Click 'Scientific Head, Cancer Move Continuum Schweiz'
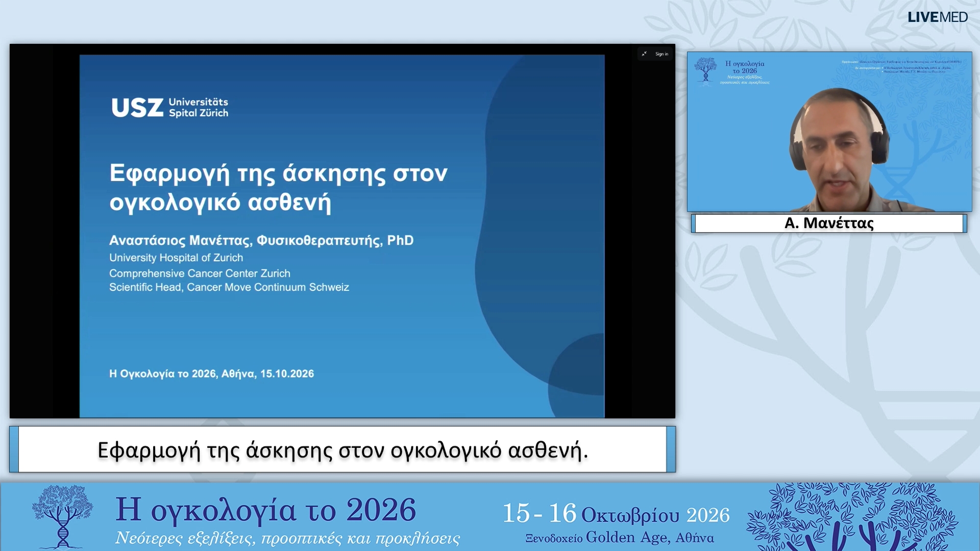This screenshot has width=980, height=551. point(229,287)
